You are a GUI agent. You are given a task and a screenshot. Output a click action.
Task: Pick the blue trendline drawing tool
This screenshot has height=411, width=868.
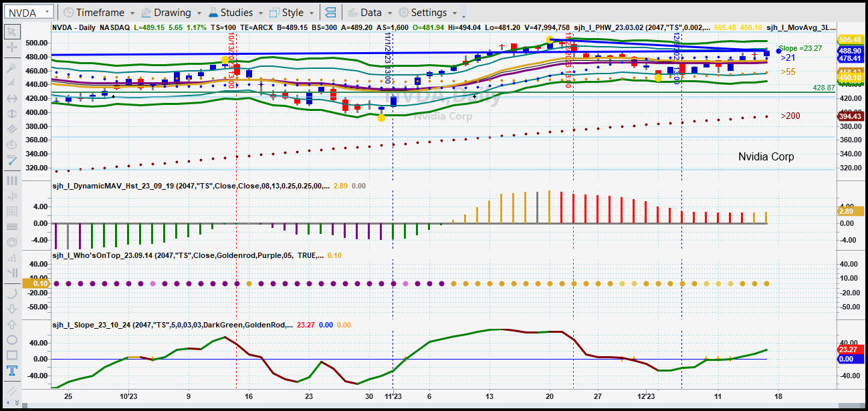(x=11, y=160)
